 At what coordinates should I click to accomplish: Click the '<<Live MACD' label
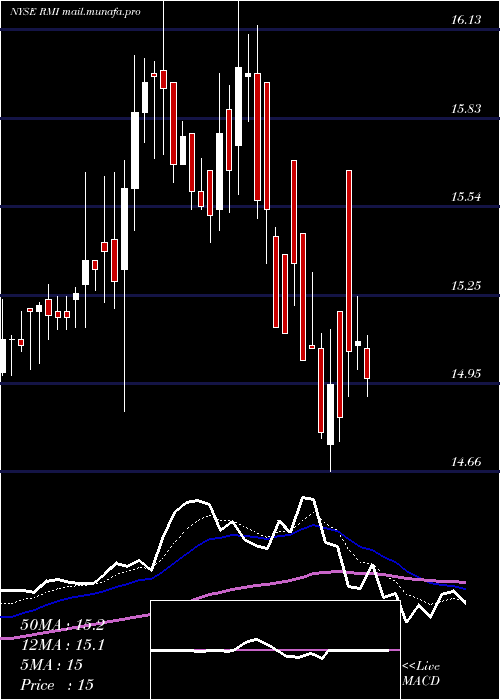click(x=421, y=674)
